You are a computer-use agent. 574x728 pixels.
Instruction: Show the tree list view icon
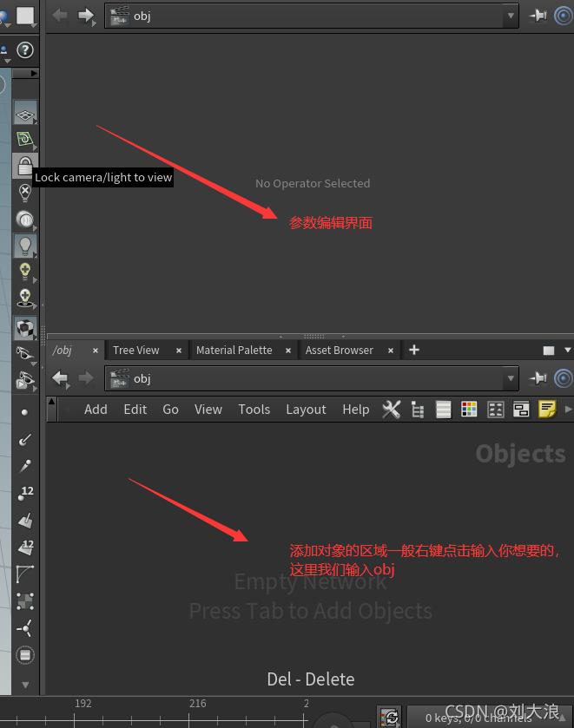coord(418,410)
